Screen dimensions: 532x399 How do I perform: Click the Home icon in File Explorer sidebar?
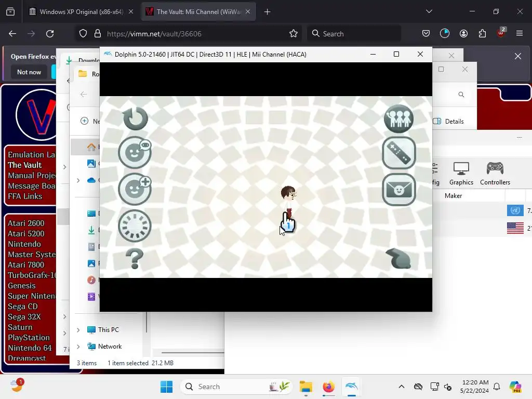tap(91, 147)
